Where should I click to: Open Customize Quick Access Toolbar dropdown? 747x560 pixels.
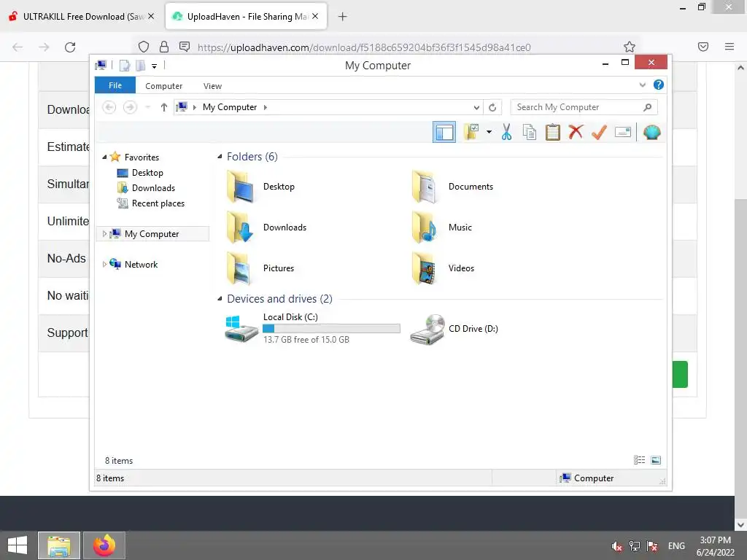155,66
